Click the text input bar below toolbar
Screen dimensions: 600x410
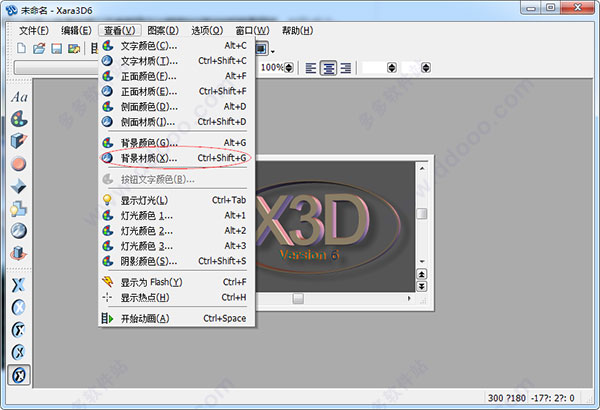tap(57, 68)
